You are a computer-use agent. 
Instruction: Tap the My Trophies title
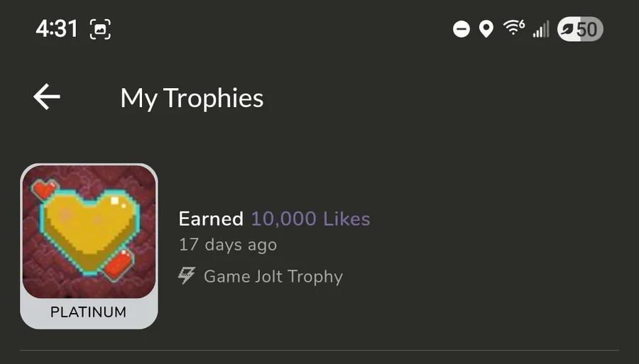[x=192, y=99]
